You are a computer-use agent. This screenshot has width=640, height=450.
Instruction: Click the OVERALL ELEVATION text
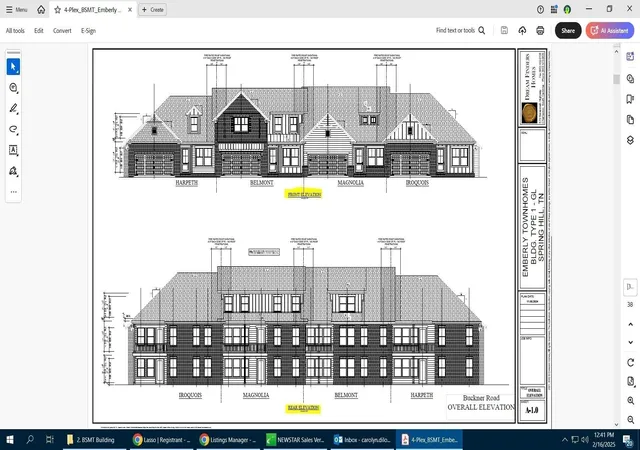coord(481,407)
